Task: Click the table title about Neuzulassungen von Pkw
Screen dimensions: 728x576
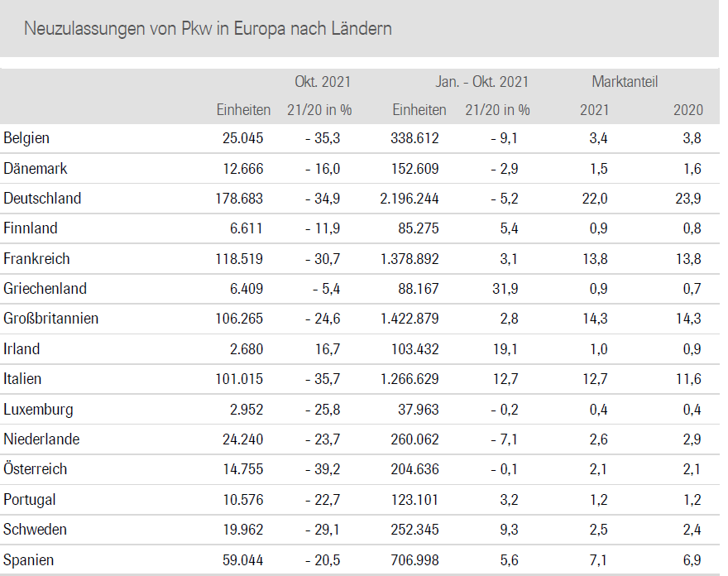Action: [x=208, y=29]
